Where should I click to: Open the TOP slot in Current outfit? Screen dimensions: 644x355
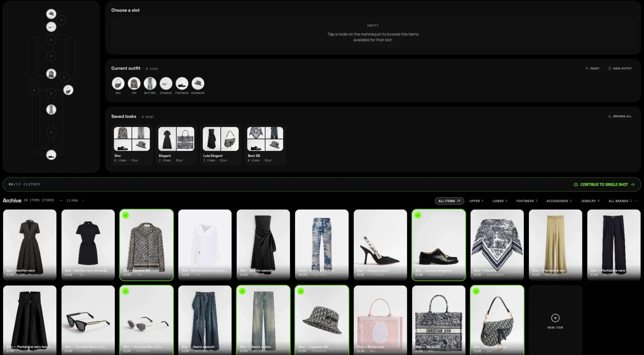(134, 83)
